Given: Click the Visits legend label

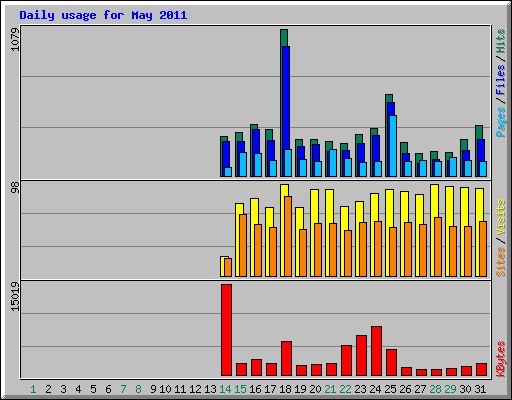Looking at the screenshot, I should point(501,217).
